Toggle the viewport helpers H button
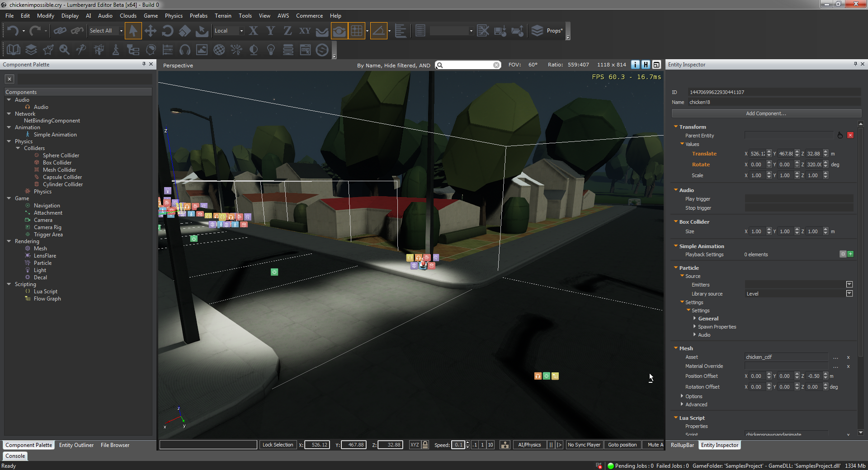This screenshot has height=470, width=868. click(646, 65)
